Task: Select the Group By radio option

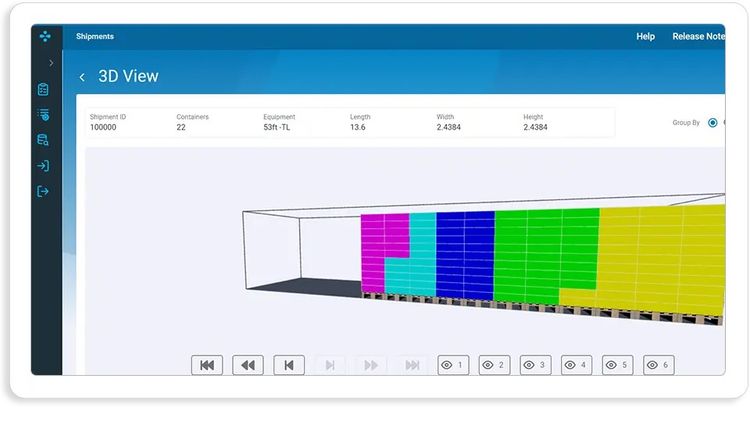Action: (712, 122)
